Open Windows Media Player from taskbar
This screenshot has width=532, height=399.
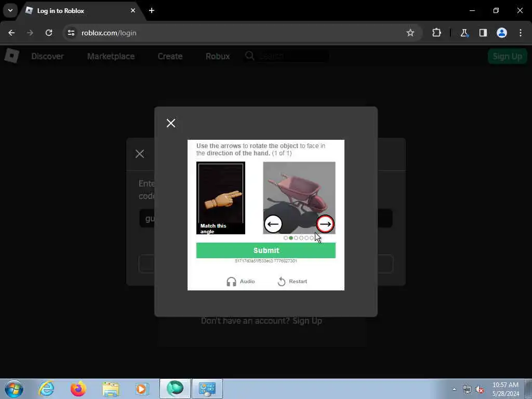pyautogui.click(x=142, y=389)
